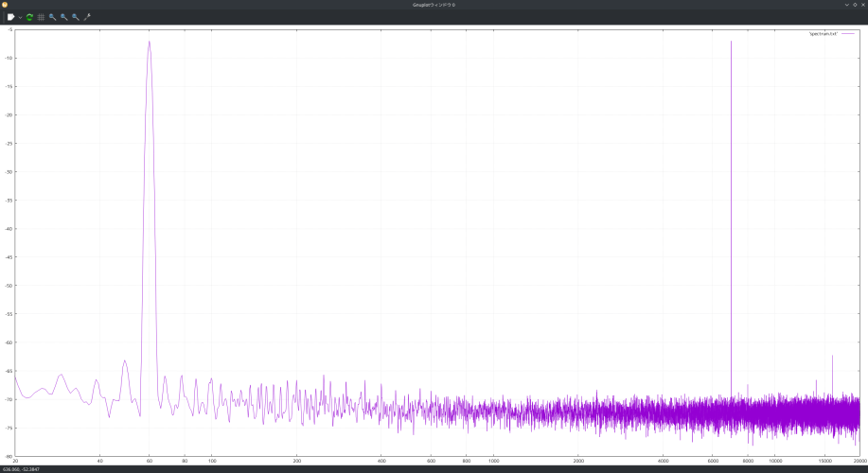Screen dimensions: 868x473
Task: Click the x-axis label 400
Action: pos(381,461)
